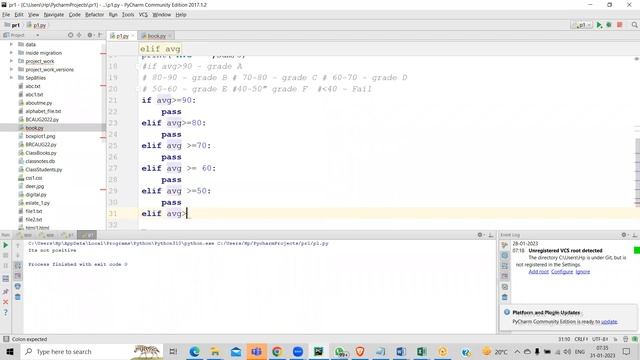Click the update link in notification
Screen dimensions: 640x360
(x=609, y=322)
